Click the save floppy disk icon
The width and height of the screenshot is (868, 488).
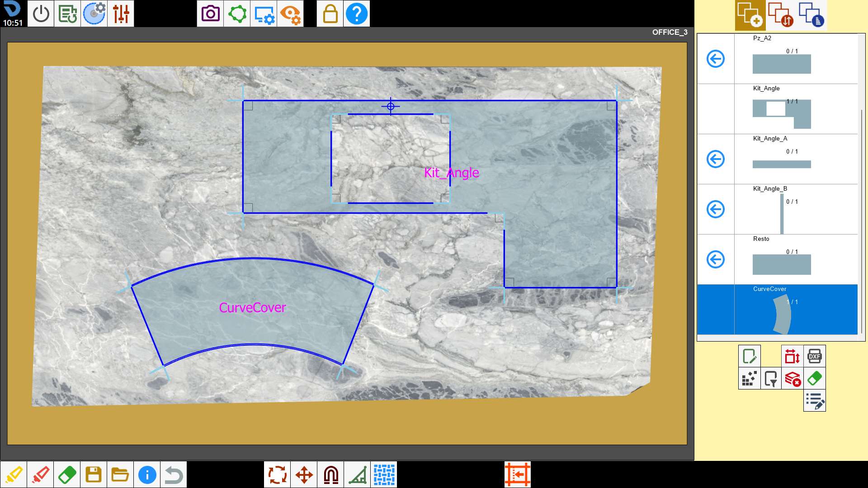coord(94,475)
